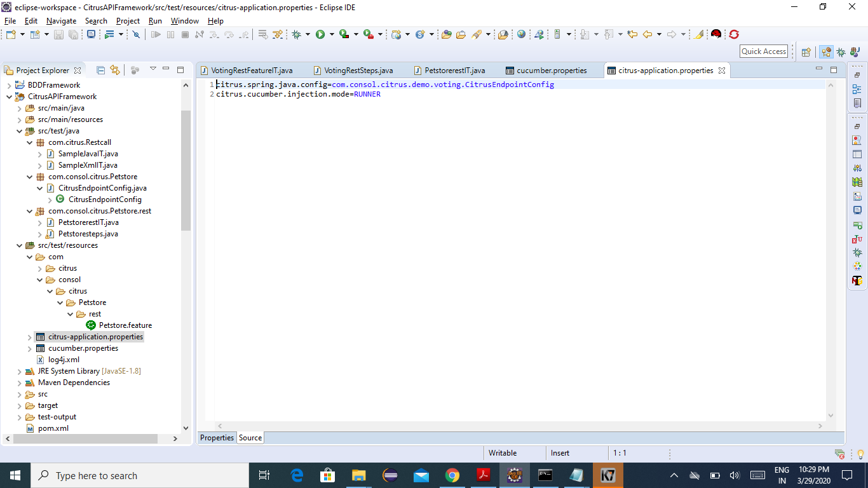Image resolution: width=868 pixels, height=488 pixels.
Task: Toggle Mark Occurrences highlighter icon
Action: pos(698,34)
